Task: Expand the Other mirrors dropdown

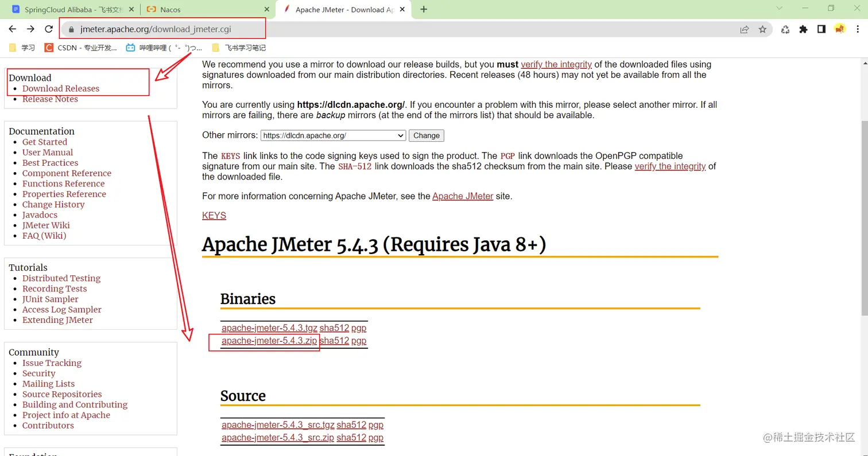Action: (x=334, y=135)
